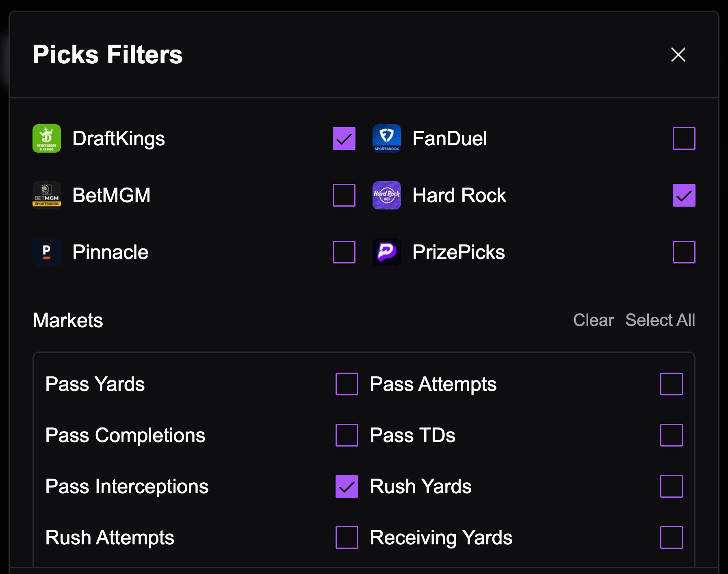
Task: Uncheck the DraftKings checkbox
Action: pos(344,138)
